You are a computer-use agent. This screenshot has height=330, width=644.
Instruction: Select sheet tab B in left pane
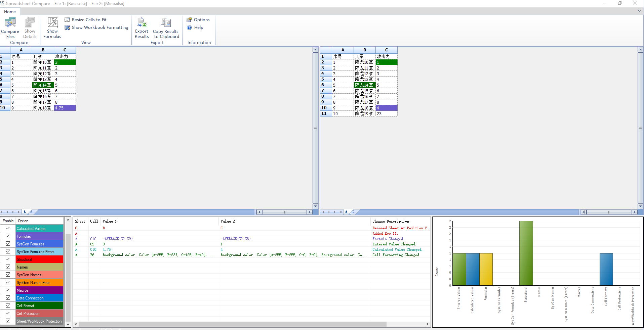click(x=31, y=212)
